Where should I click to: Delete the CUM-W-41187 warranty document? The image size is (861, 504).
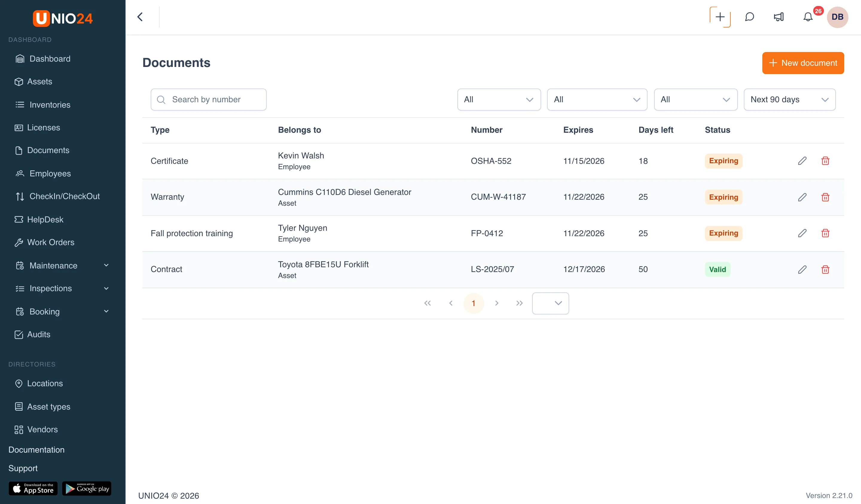click(x=825, y=197)
